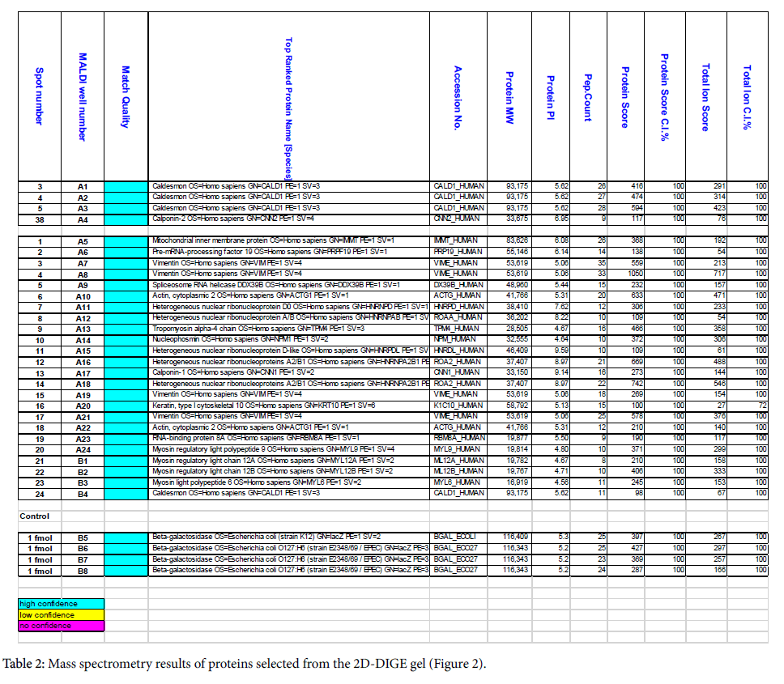
Task: Click the Total Ion Score header
Action: 705,97
